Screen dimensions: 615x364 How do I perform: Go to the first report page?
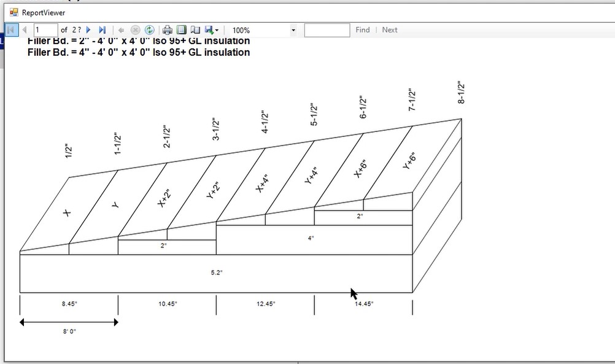[11, 30]
